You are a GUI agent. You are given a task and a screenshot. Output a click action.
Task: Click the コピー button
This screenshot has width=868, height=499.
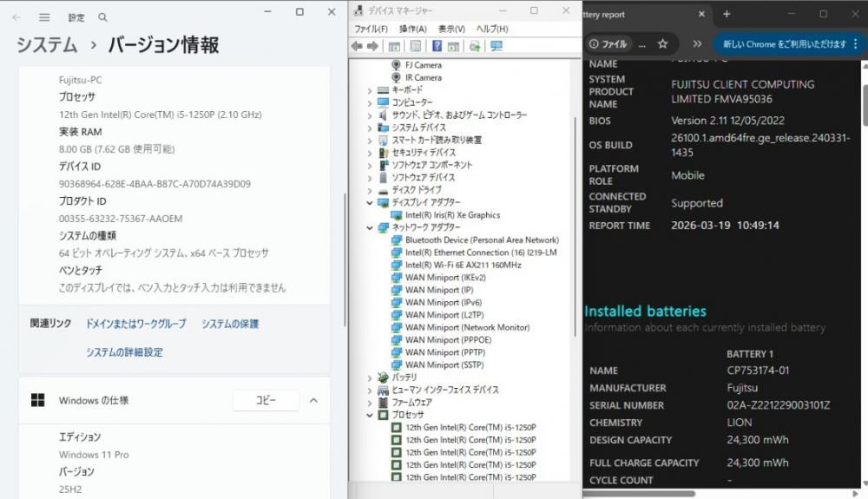[x=266, y=400]
